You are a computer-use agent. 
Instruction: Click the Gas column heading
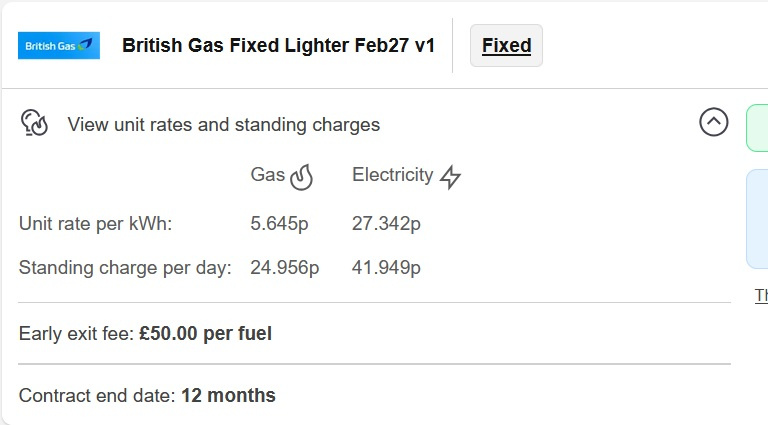(267, 175)
